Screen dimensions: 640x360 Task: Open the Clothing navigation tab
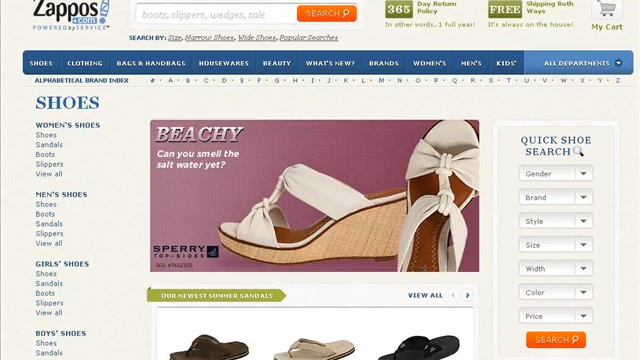85,63
